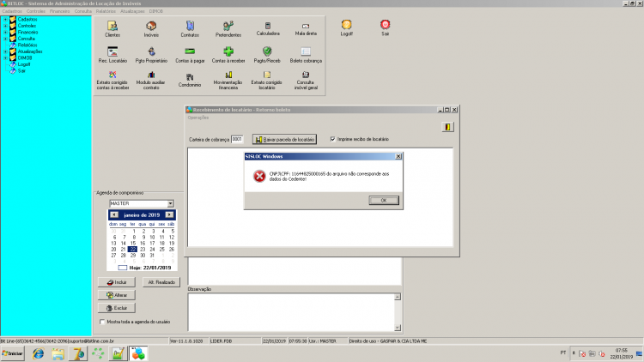Click the Sair toolbar icon

[x=385, y=28]
